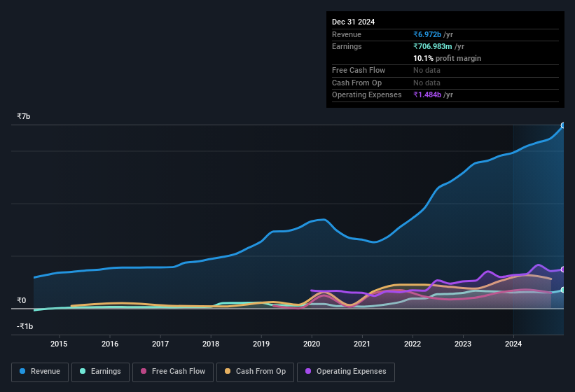Click the 2015 x-axis label

tap(59, 344)
